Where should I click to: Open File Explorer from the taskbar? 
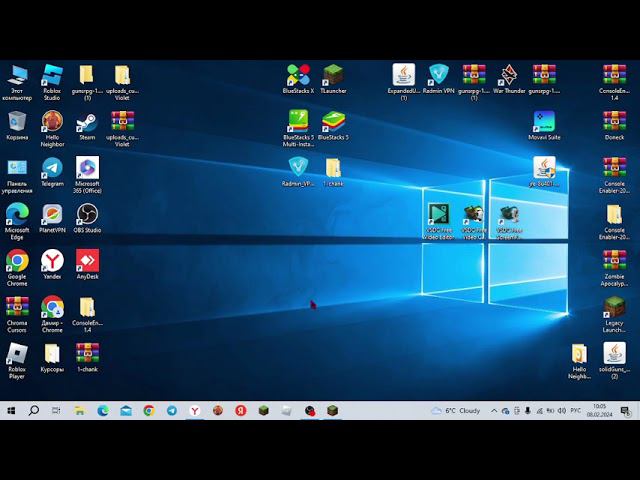(80, 411)
